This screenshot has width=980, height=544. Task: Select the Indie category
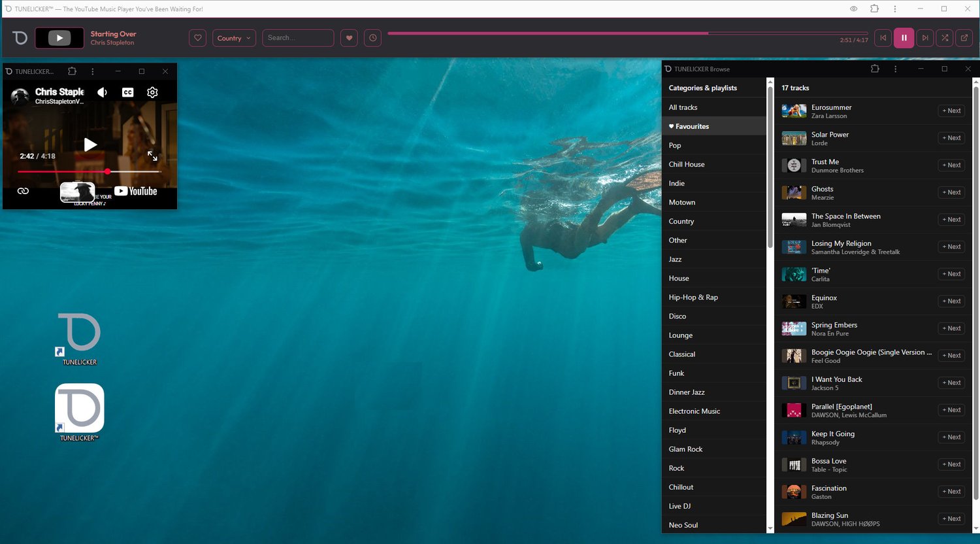point(714,183)
